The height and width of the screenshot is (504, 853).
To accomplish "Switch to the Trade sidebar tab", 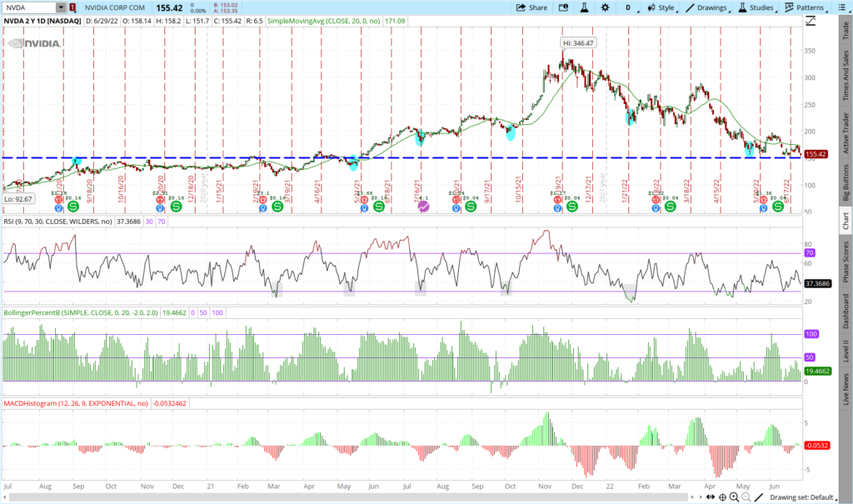I will tap(845, 30).
